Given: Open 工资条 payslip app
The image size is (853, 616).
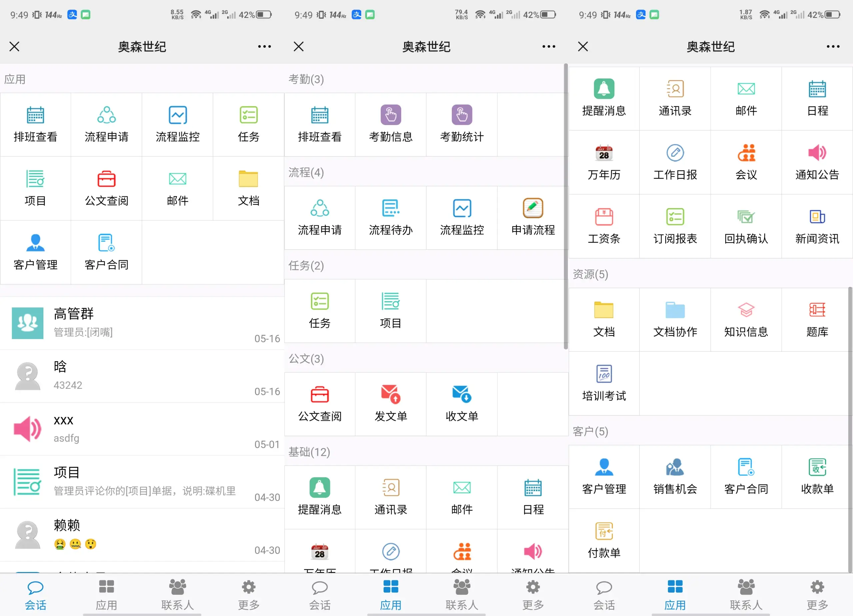Looking at the screenshot, I should (604, 227).
